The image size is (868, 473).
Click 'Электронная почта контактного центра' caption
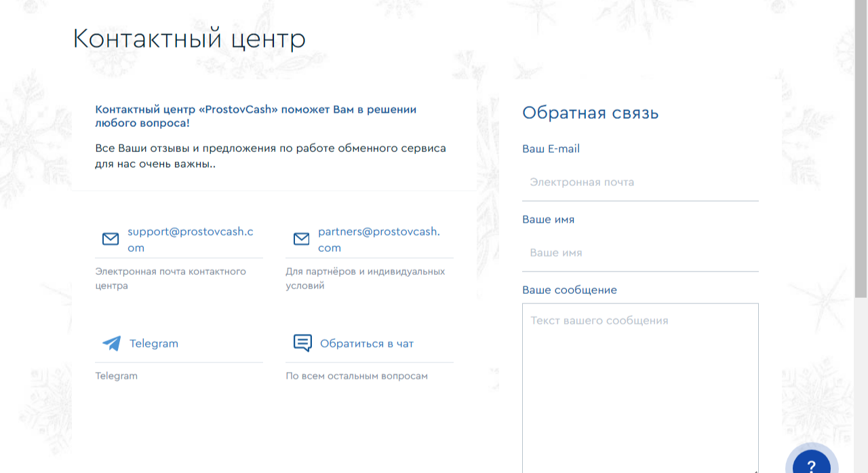tap(171, 278)
